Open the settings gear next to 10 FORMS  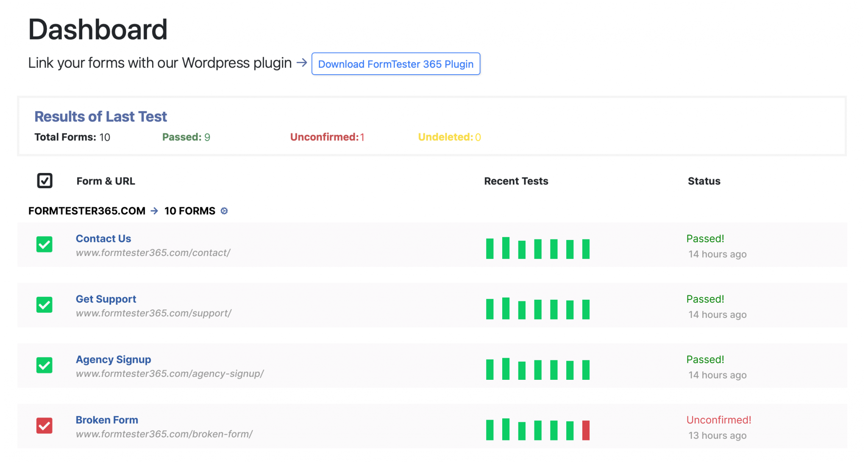(224, 211)
